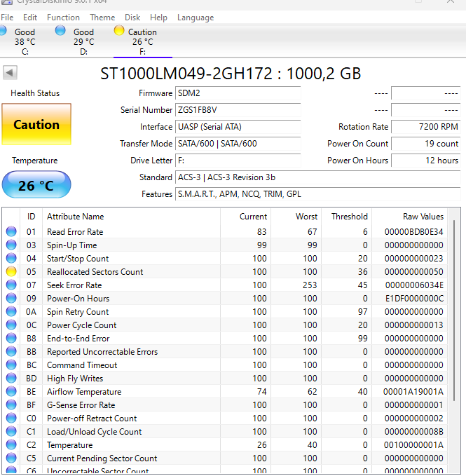Select the Current Pending Sector Count name
The width and height of the screenshot is (466, 476).
click(x=102, y=458)
